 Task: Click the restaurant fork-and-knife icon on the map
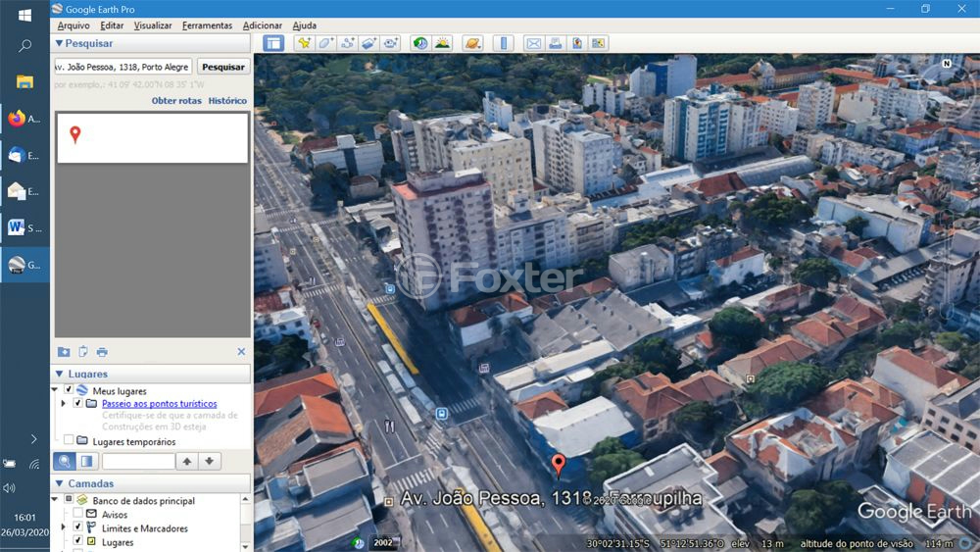[x=389, y=427]
